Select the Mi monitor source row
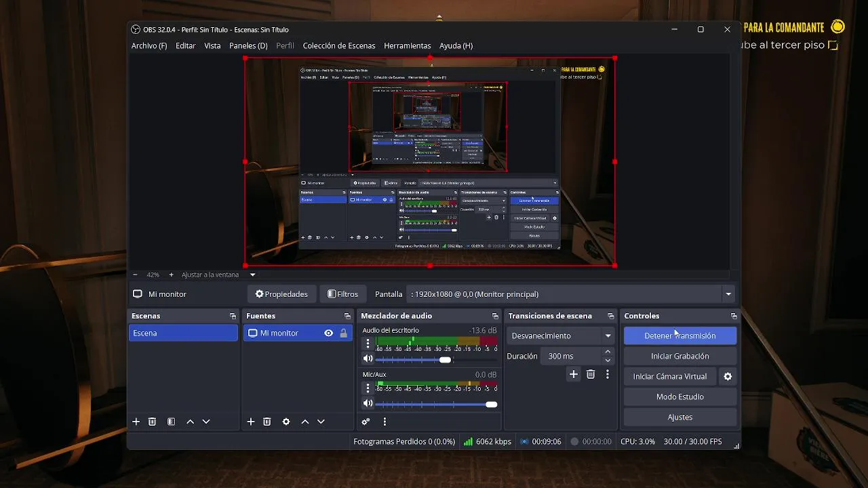868x488 pixels. pyautogui.click(x=298, y=333)
